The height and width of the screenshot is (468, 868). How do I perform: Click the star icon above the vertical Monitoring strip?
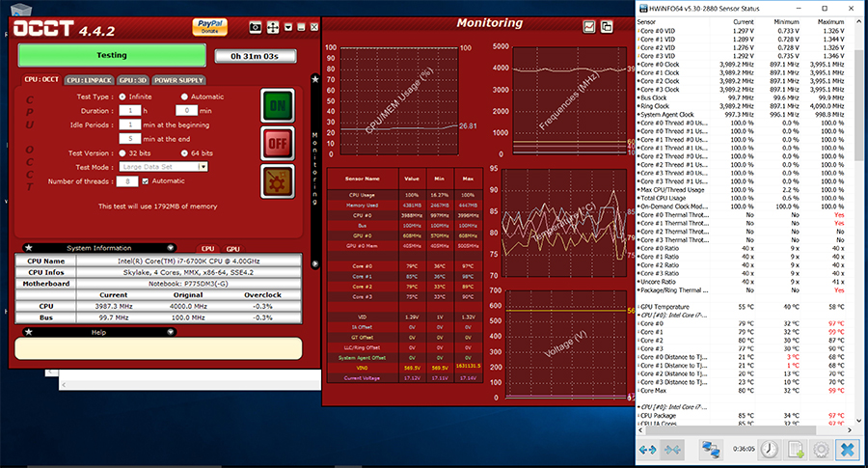coord(315,79)
